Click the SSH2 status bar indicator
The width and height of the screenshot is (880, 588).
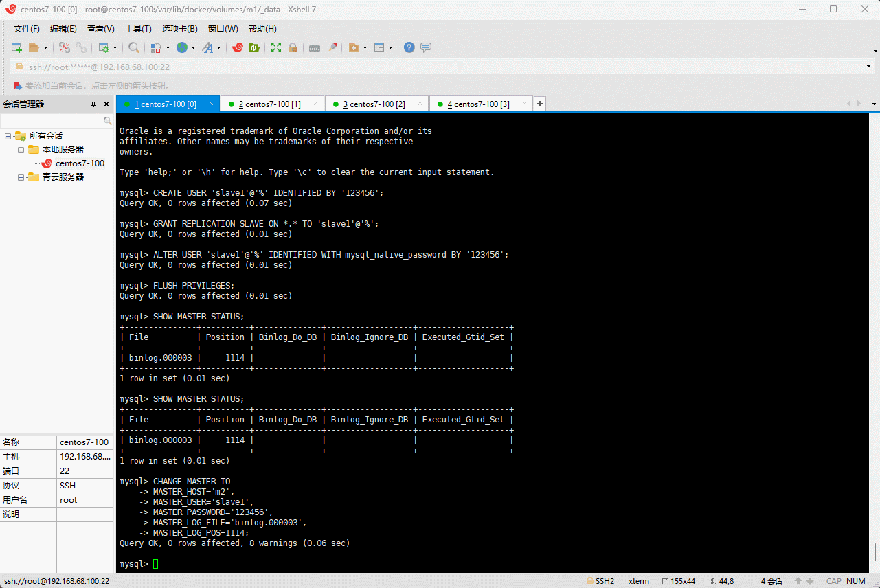(x=600, y=581)
